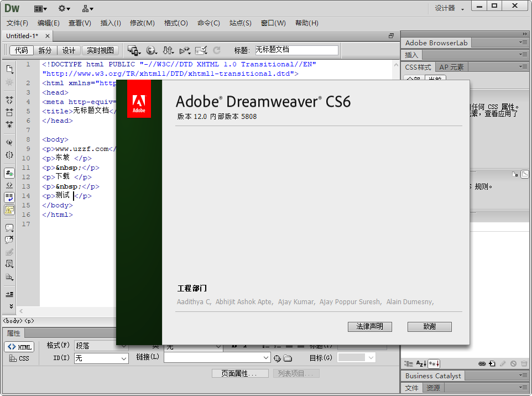Click the 致谢 button in About dialog
Image resolution: width=532 pixels, height=396 pixels.
click(x=430, y=326)
